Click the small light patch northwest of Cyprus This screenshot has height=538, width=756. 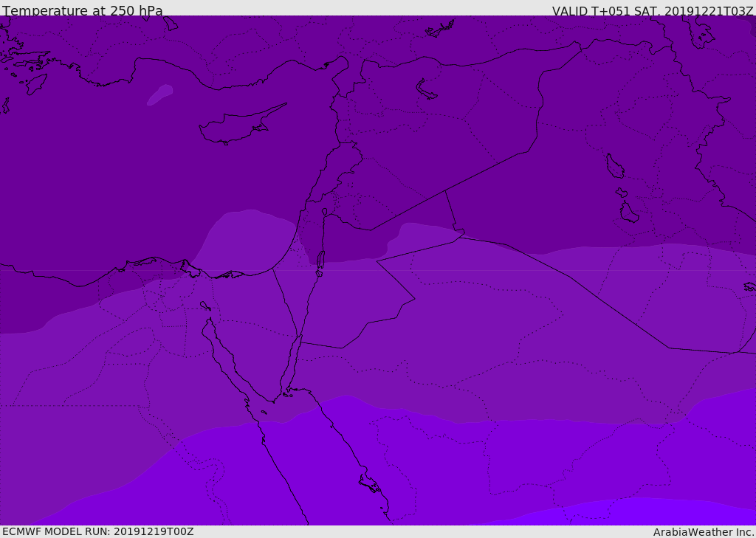tap(159, 94)
